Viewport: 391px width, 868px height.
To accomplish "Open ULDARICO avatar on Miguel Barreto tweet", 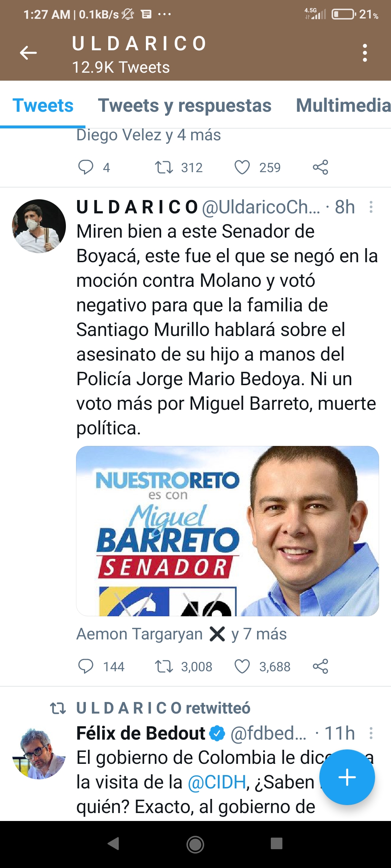I will click(x=39, y=226).
